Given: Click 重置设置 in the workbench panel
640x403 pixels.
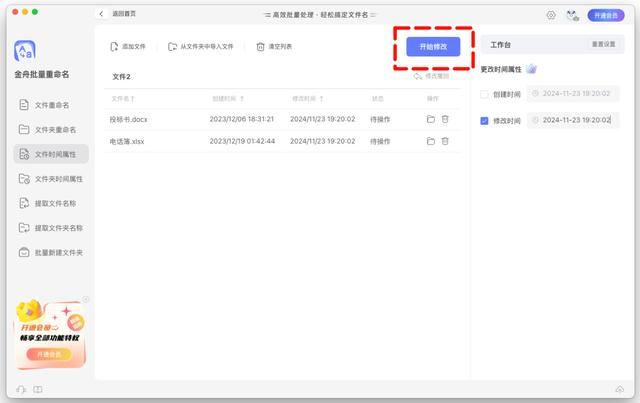Looking at the screenshot, I should click(x=604, y=45).
